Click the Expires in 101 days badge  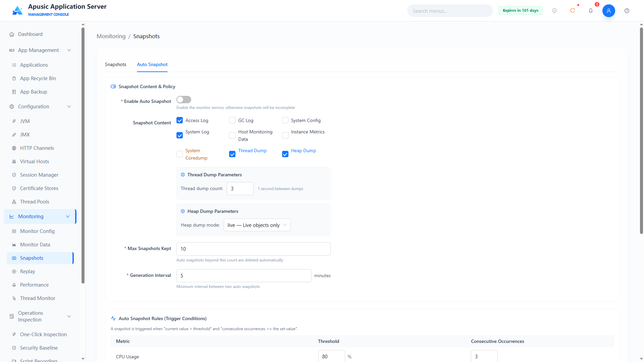pyautogui.click(x=520, y=10)
